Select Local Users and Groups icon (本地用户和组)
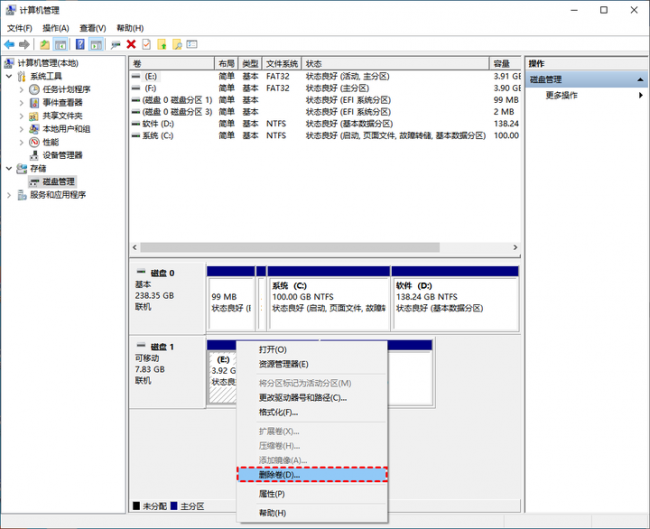 point(34,129)
